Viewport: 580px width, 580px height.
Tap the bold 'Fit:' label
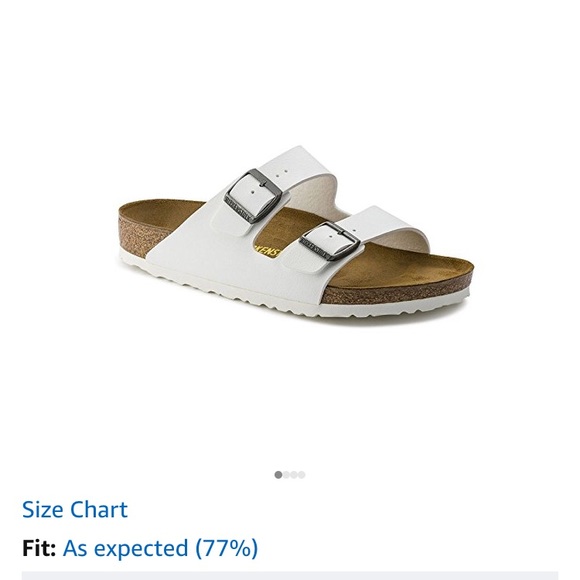[x=39, y=548]
